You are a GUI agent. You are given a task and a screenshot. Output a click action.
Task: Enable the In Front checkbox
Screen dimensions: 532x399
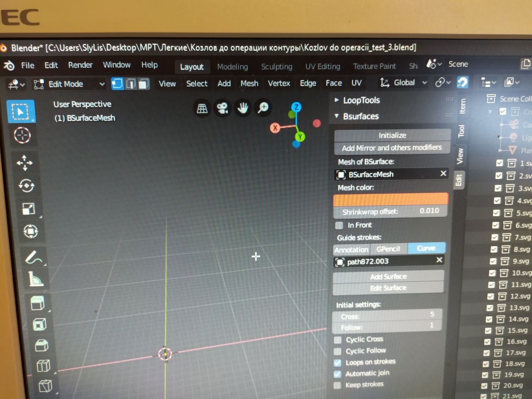click(x=339, y=225)
